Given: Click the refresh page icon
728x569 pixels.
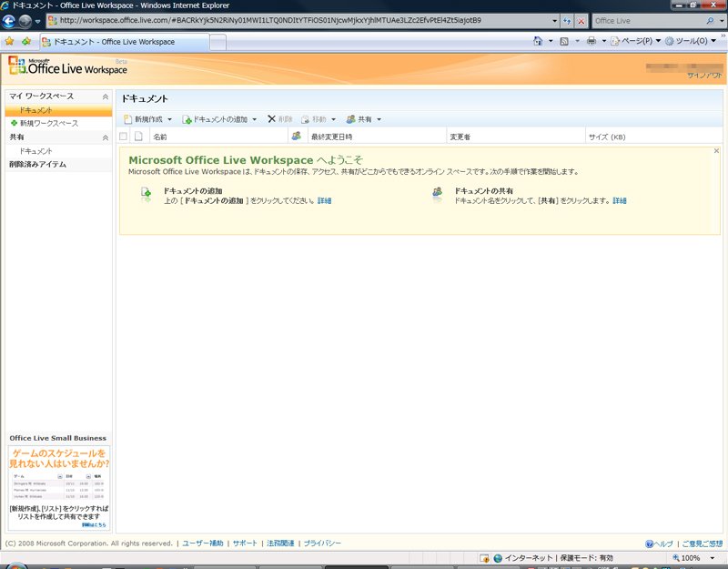Looking at the screenshot, I should pyautogui.click(x=567, y=21).
